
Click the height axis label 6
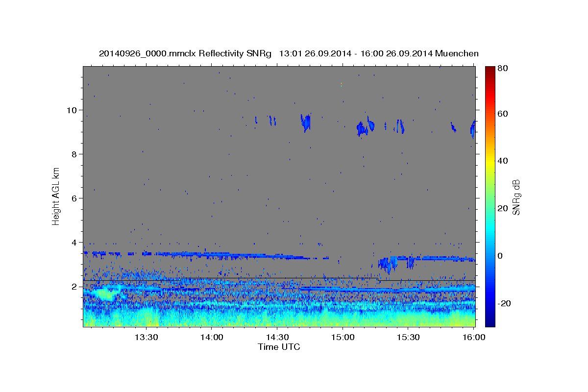coord(74,198)
